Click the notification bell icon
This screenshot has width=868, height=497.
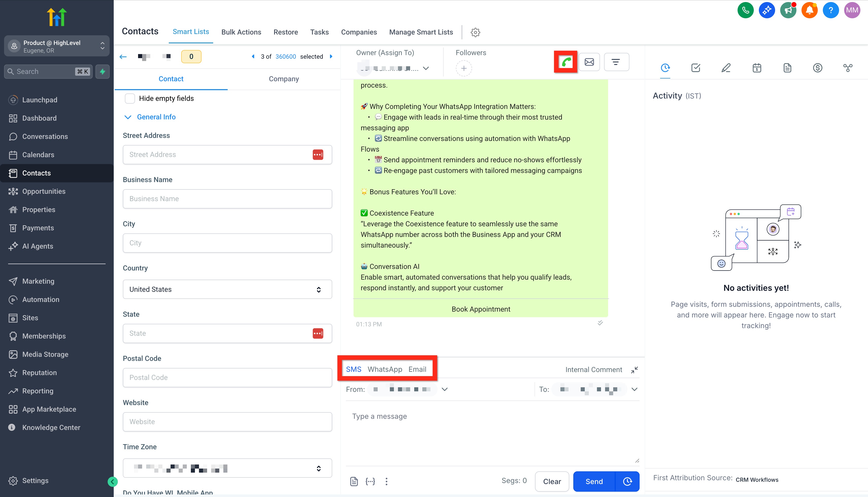[x=810, y=10]
